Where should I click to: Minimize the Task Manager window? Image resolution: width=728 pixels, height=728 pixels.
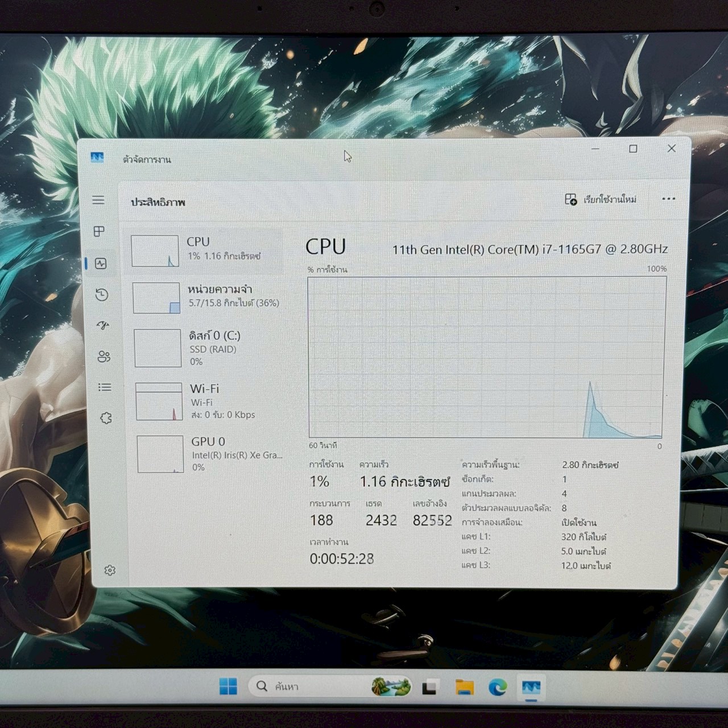tap(595, 148)
